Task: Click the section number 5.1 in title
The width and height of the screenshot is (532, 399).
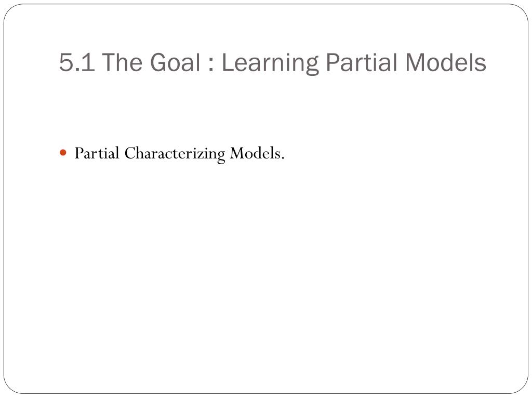Action: coord(77,63)
